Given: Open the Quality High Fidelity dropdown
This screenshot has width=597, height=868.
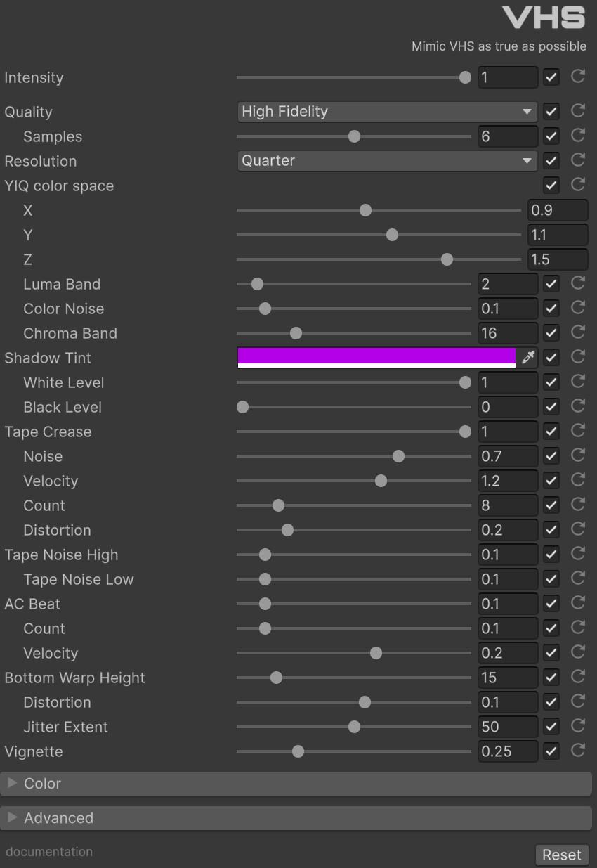Looking at the screenshot, I should click(387, 111).
